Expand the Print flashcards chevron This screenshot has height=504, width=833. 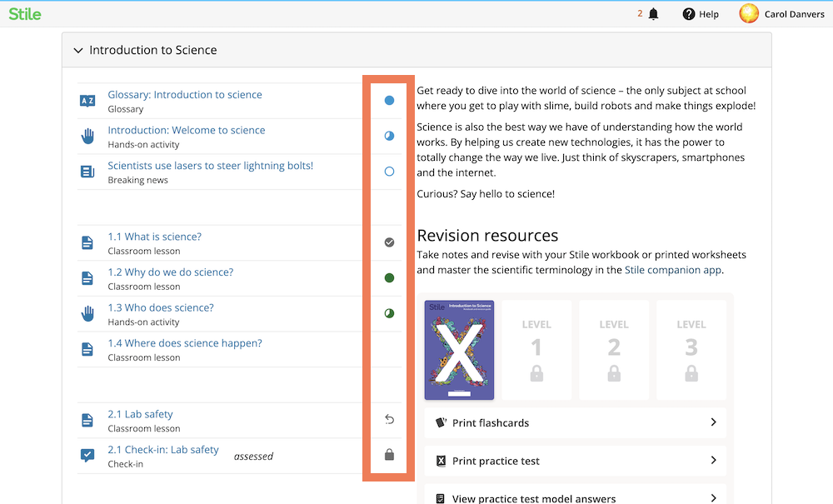click(714, 422)
